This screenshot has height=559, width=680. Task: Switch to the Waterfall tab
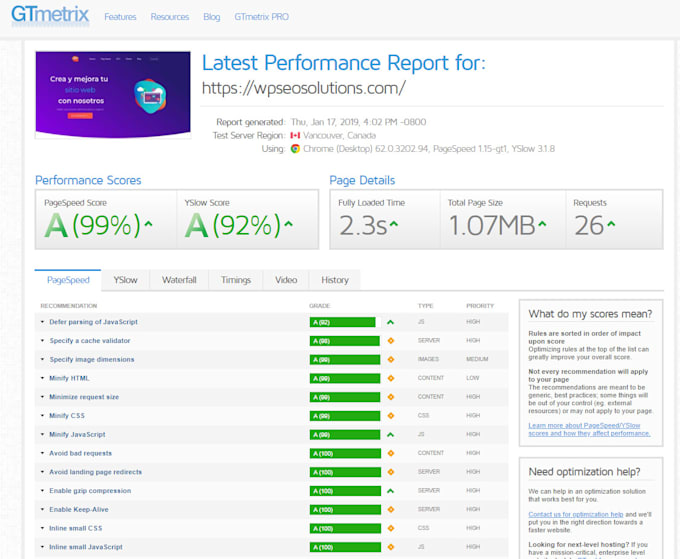click(x=179, y=280)
